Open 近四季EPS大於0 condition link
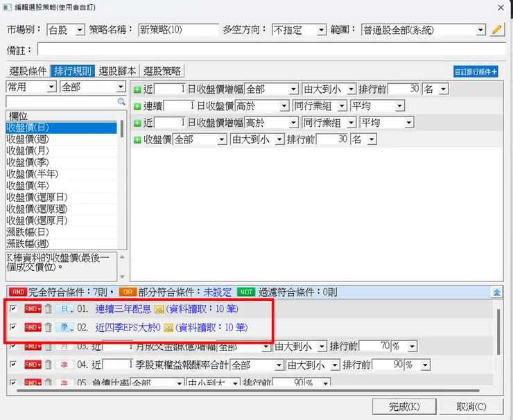This screenshot has height=420, width=513. pos(128,327)
